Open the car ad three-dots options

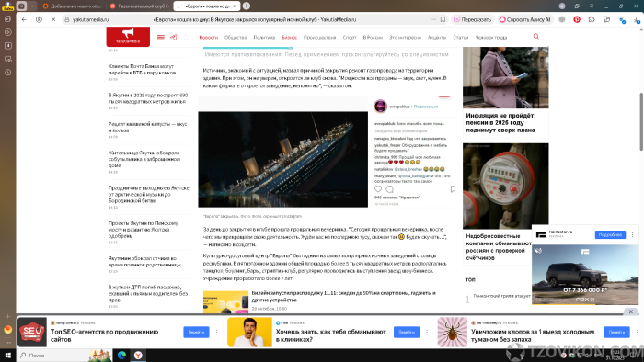point(633,234)
